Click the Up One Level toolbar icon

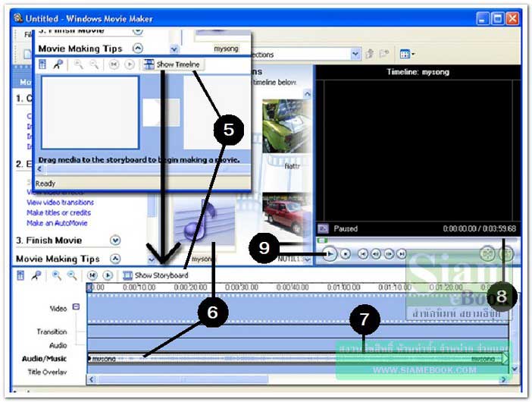pos(370,54)
